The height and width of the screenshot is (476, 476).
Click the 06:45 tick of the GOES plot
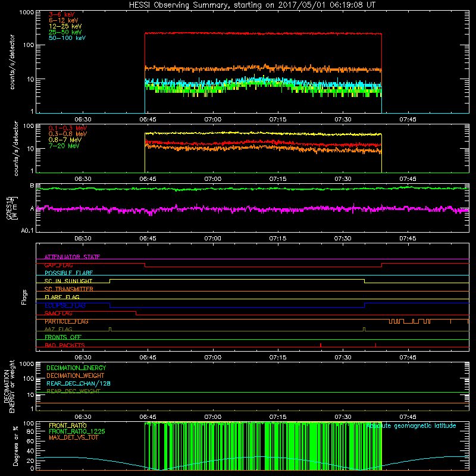pos(148,239)
